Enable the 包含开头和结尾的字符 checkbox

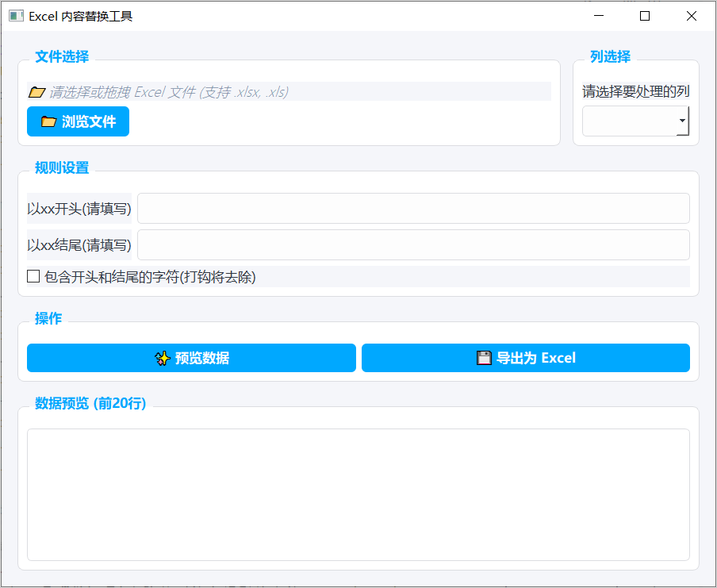[x=33, y=276]
